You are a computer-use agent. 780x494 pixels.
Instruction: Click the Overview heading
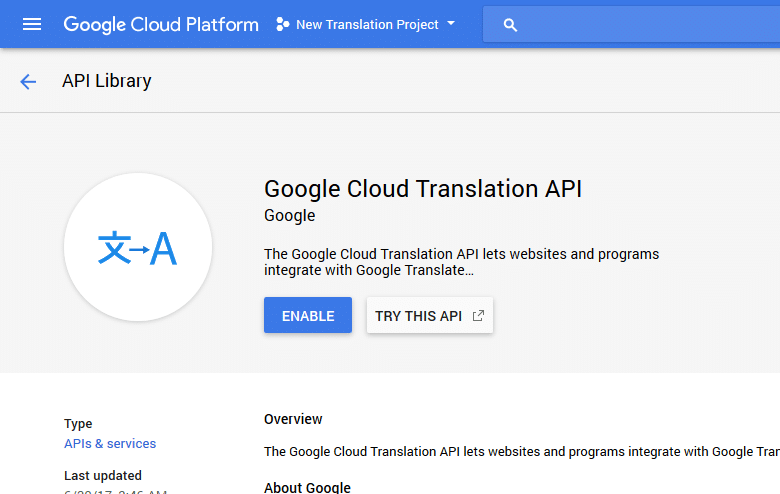tap(293, 419)
